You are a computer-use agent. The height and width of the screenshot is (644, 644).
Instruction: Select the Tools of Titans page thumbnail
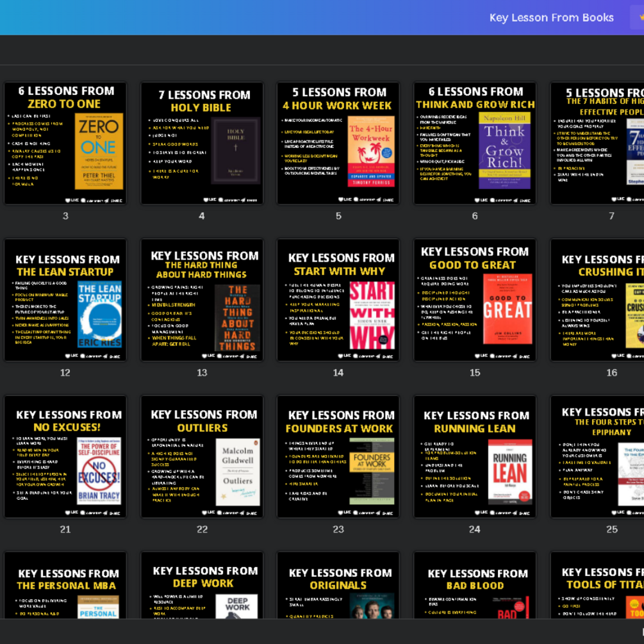597,585
